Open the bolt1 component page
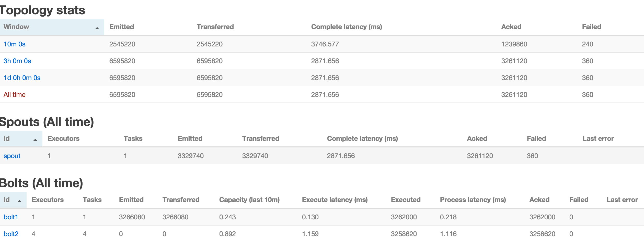644x251 pixels. tap(11, 217)
